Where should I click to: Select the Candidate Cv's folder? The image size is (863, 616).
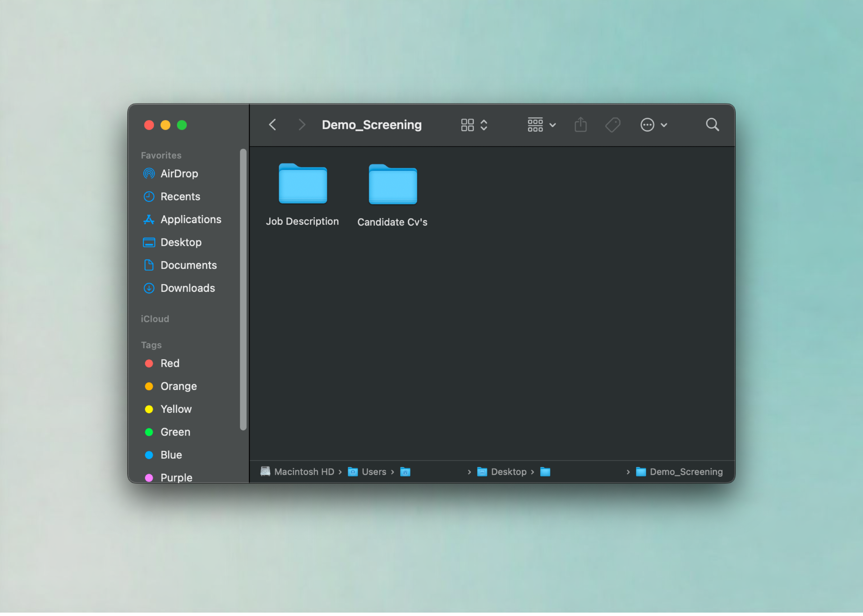(x=392, y=185)
